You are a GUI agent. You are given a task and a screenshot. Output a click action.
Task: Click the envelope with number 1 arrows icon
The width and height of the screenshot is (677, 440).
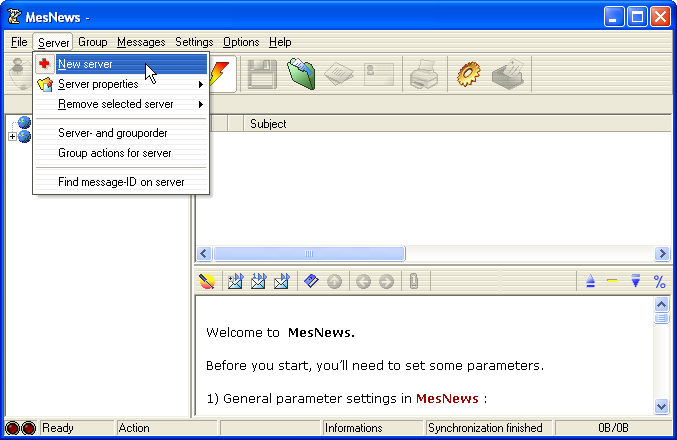(x=259, y=282)
